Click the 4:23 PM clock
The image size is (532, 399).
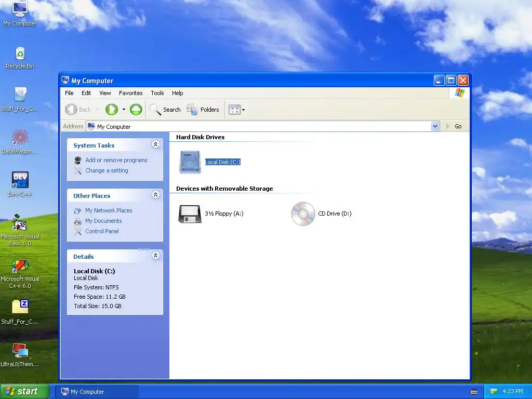click(513, 391)
